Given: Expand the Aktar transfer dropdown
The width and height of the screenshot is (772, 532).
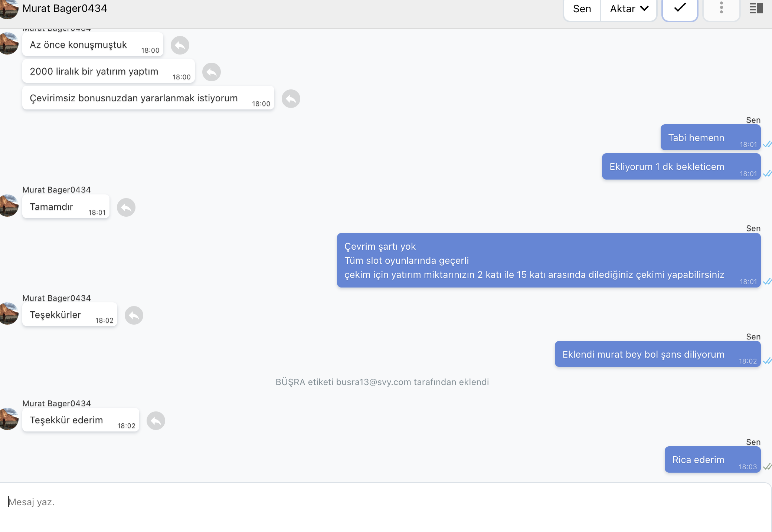Looking at the screenshot, I should (x=629, y=9).
